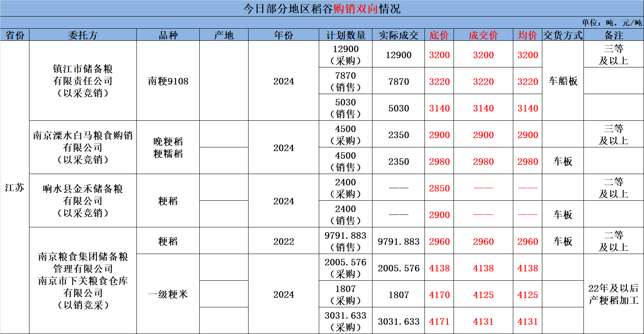Screen dimensions: 644x334
Task: Click the 南京粮食集团储备粮管理有限公司 cell
Action: click(x=83, y=281)
